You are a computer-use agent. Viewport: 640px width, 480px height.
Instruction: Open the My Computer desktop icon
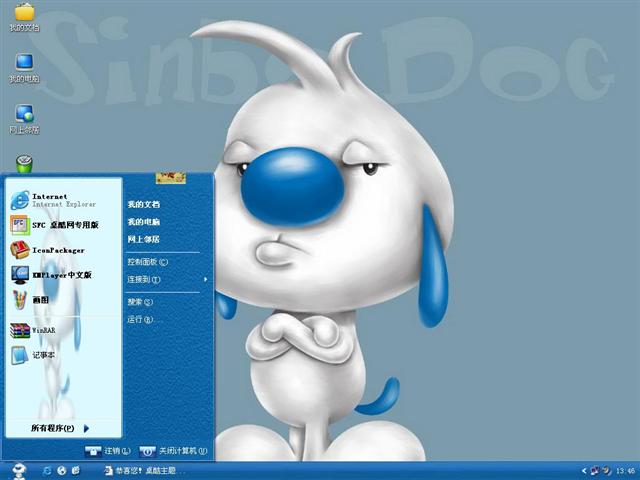pyautogui.click(x=24, y=62)
